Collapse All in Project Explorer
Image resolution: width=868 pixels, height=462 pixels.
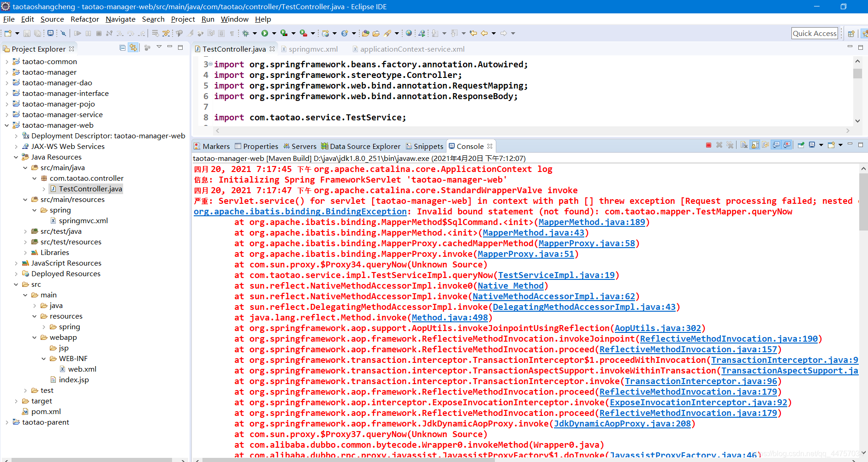pos(122,47)
